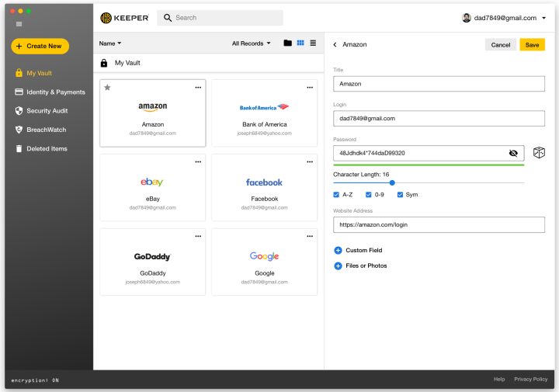Viewport: 559px width, 392px height.
Task: Click the Cancel button
Action: [x=501, y=45]
